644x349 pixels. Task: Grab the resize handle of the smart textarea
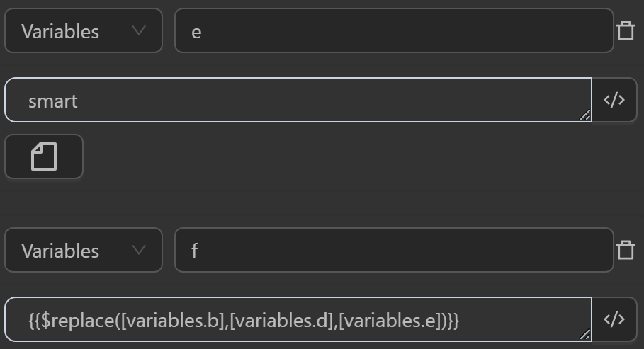[585, 115]
